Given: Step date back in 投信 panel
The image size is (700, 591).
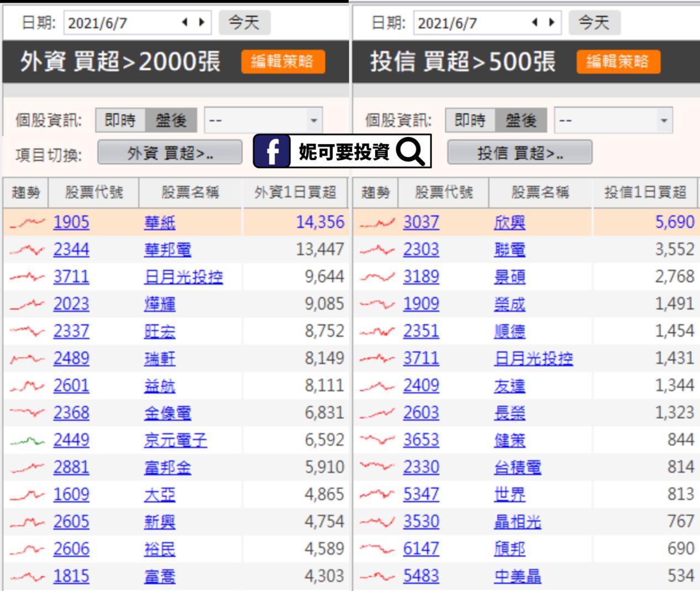Looking at the screenshot, I should pyautogui.click(x=535, y=23).
